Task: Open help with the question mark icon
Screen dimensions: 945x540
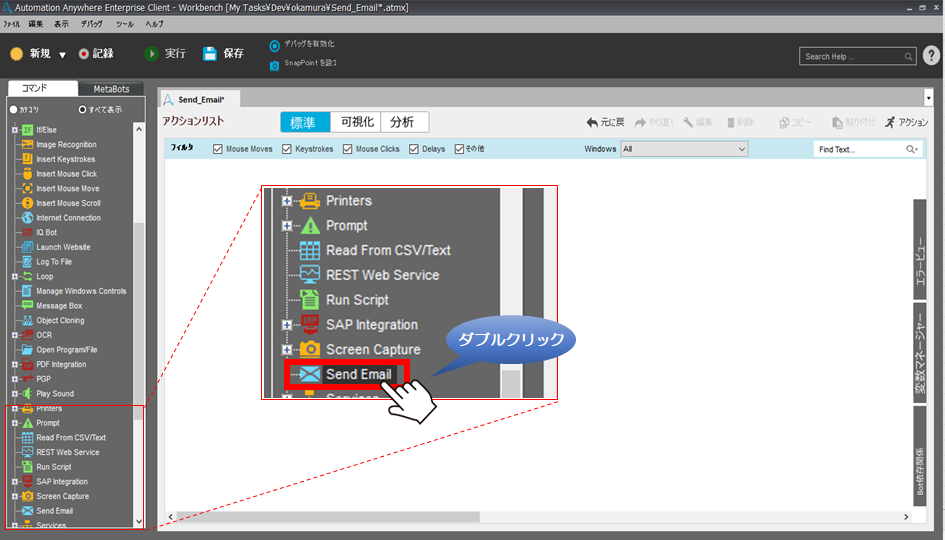Action: pyautogui.click(x=931, y=55)
